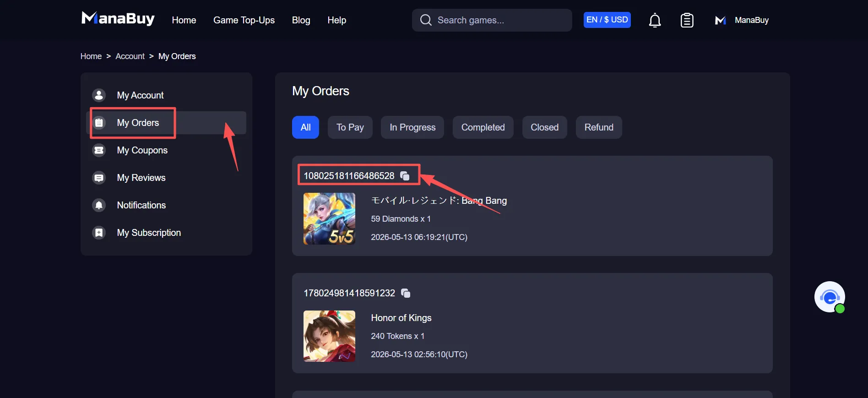The width and height of the screenshot is (868, 398).
Task: Click the Notifications bell icon in the sidebar
Action: coord(99,205)
